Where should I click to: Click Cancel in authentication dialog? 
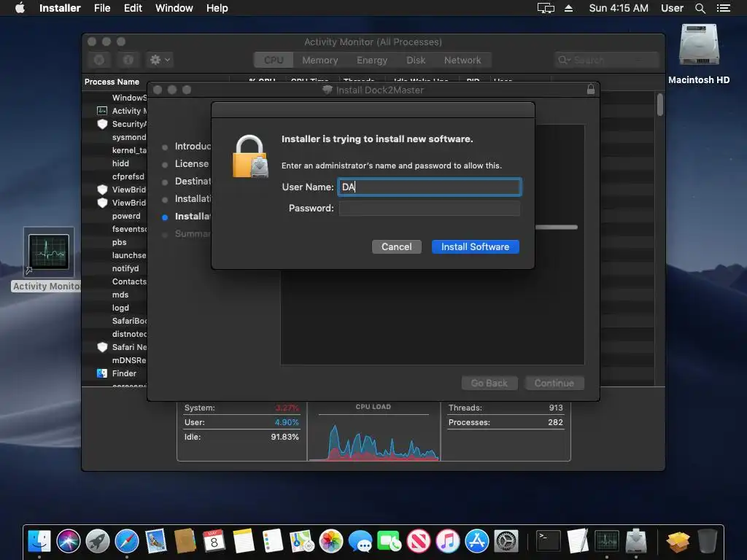396,246
